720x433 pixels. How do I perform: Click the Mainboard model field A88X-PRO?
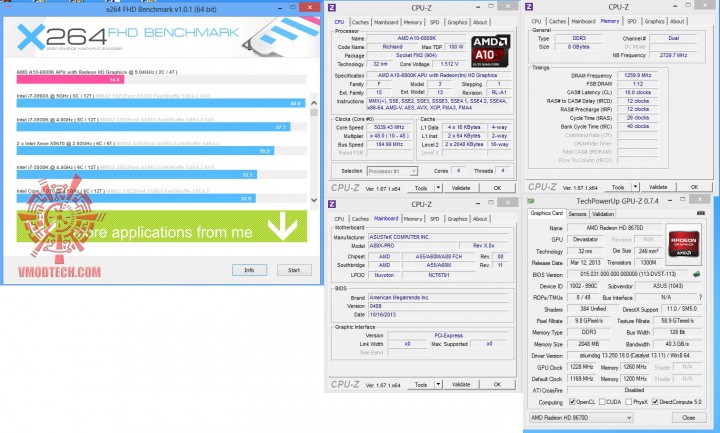click(413, 246)
